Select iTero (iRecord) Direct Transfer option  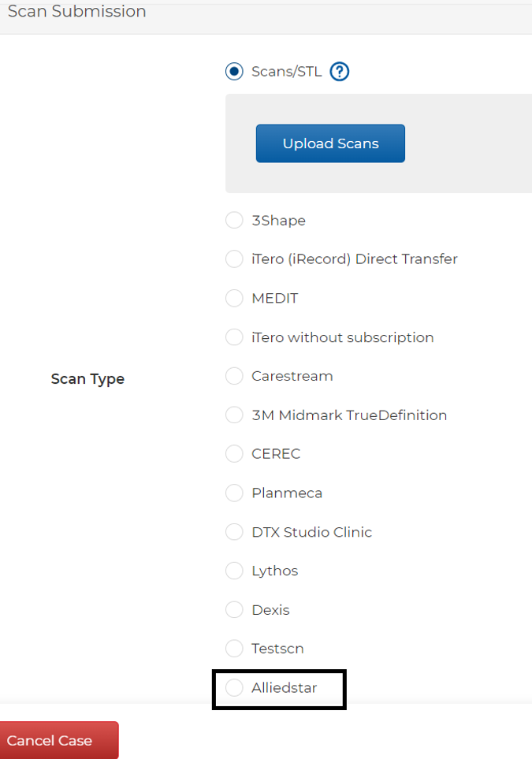[234, 259]
